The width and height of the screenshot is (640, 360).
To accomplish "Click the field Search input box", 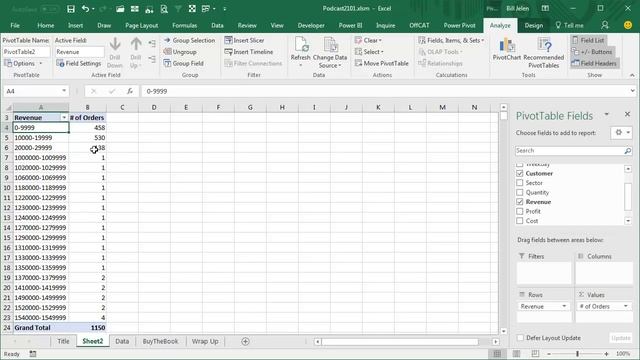I will click(569, 151).
